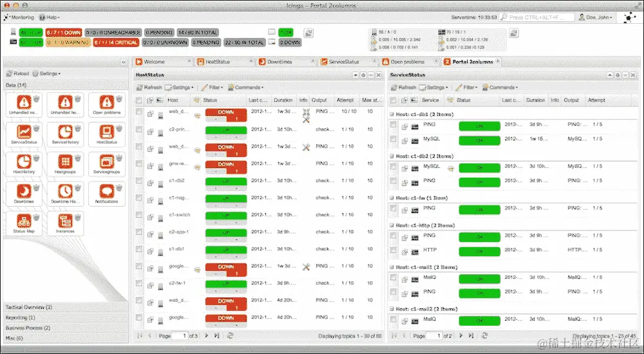Click Refresh in the HostStatus toolbar
This screenshot has height=354, width=644.
pyautogui.click(x=149, y=87)
